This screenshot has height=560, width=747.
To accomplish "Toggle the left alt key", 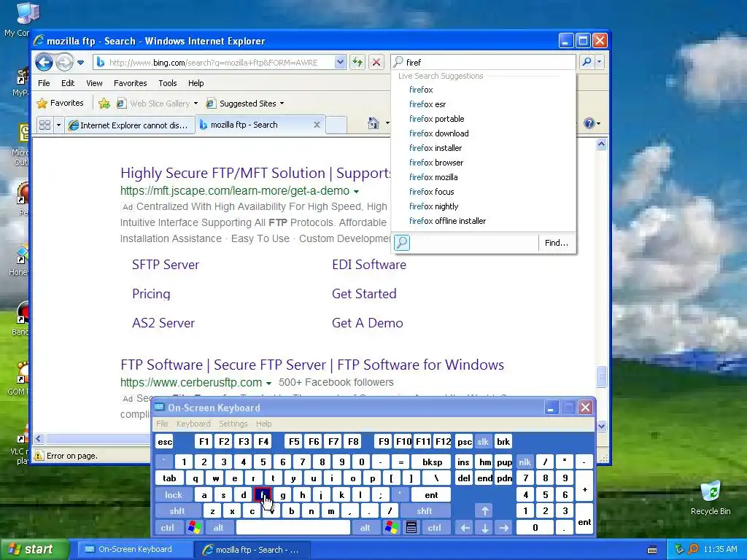I will coord(218,528).
